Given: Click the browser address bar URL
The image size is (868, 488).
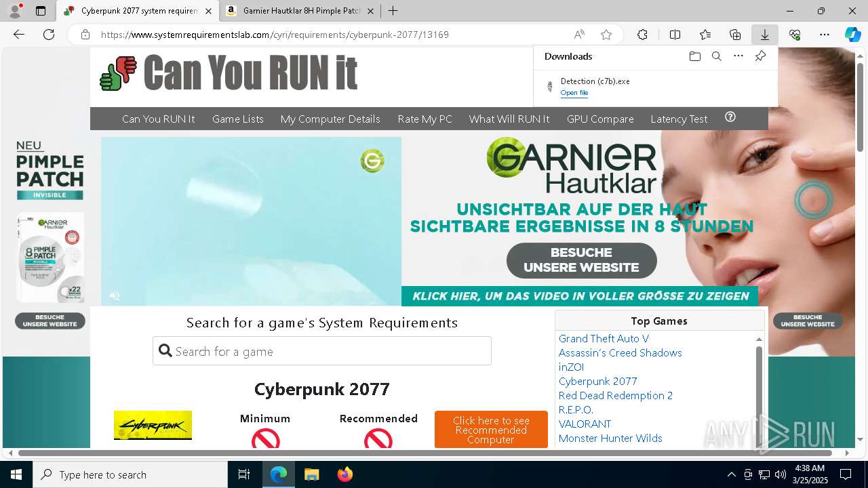Looking at the screenshot, I should (x=275, y=35).
